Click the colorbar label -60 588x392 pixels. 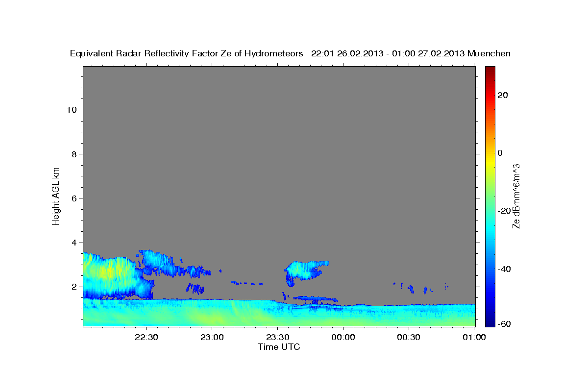pyautogui.click(x=504, y=324)
